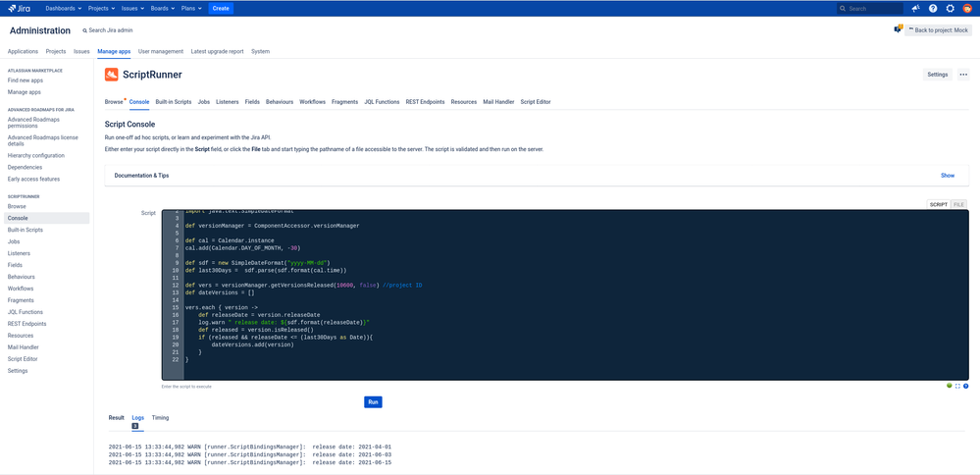Open Workflows in the sidebar
The image size is (980, 475).
pyautogui.click(x=21, y=289)
